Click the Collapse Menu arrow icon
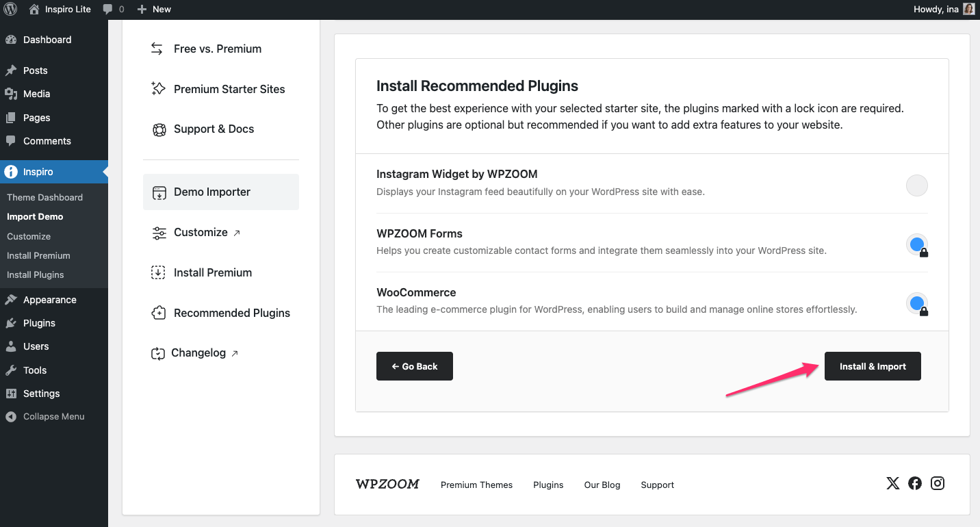The width and height of the screenshot is (980, 527). [11, 417]
